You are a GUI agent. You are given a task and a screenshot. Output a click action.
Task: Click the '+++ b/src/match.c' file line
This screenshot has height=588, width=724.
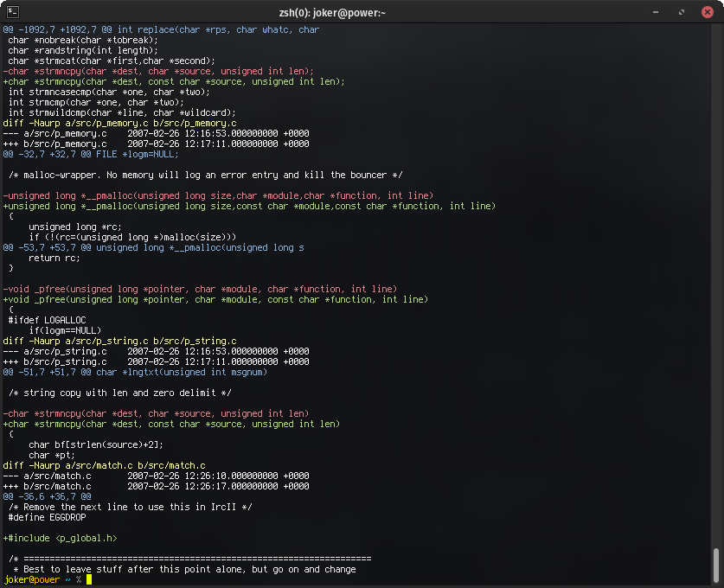[x=156, y=487]
